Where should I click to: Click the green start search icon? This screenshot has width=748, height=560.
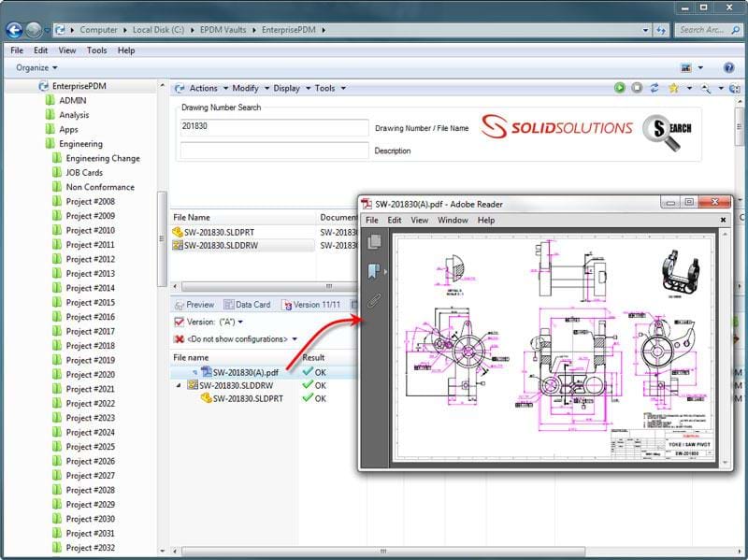click(x=619, y=88)
